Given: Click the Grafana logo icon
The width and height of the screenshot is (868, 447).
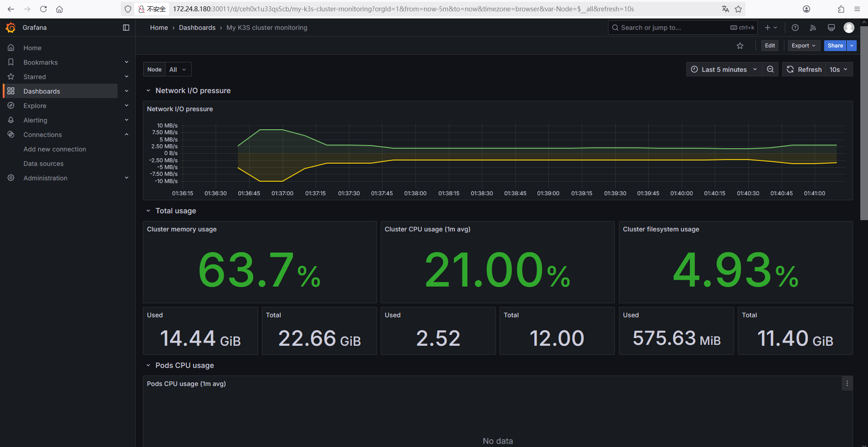Looking at the screenshot, I should (x=11, y=28).
